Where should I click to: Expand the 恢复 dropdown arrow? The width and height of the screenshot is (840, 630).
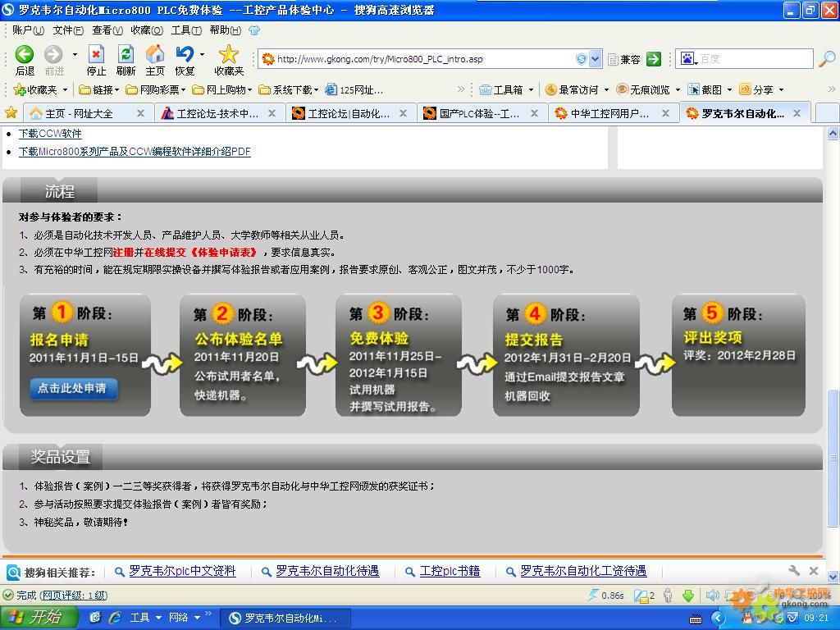pos(202,54)
